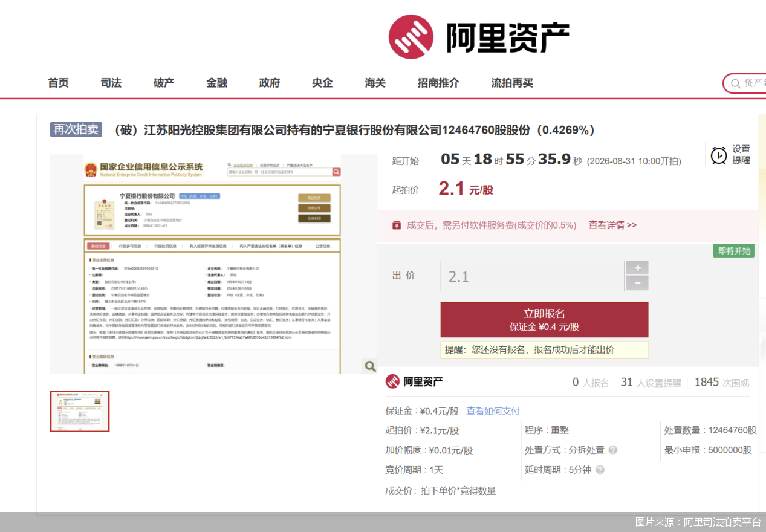Click the 阿里资产 logo at top
The width and height of the screenshot is (766, 532).
pos(479,37)
